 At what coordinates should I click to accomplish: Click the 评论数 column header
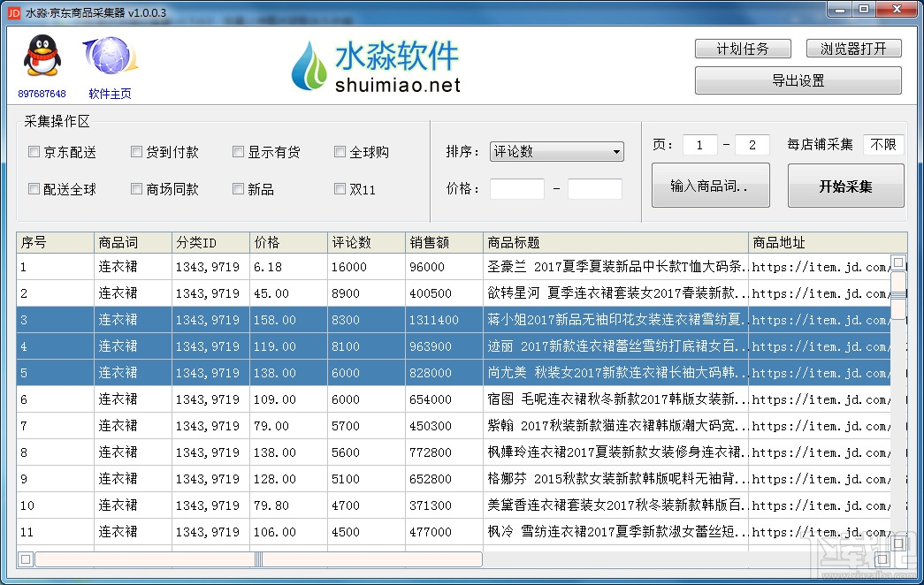(x=366, y=243)
